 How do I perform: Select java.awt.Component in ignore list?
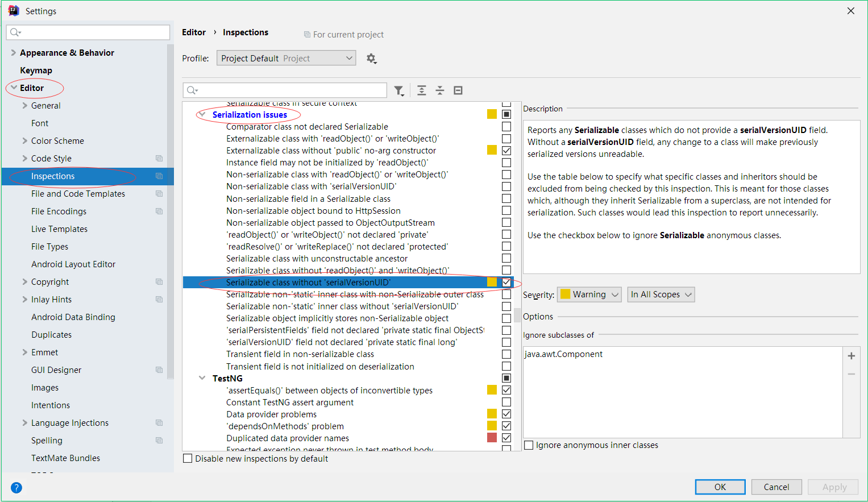tap(563, 354)
